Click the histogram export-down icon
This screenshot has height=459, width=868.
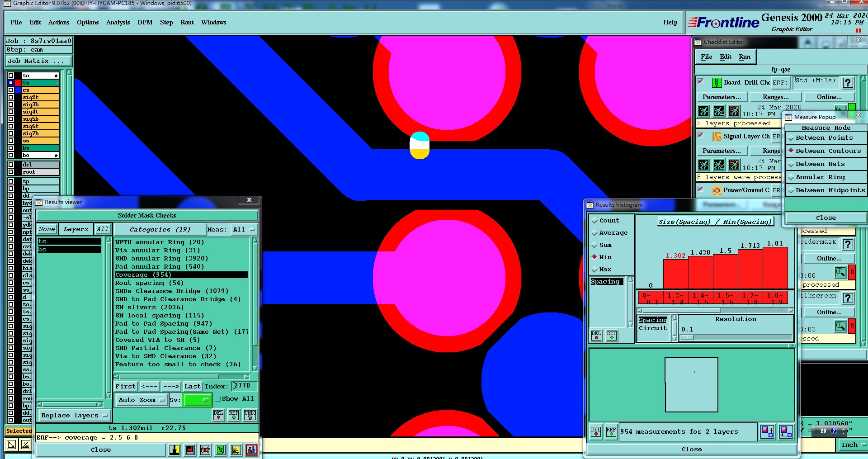(767, 431)
